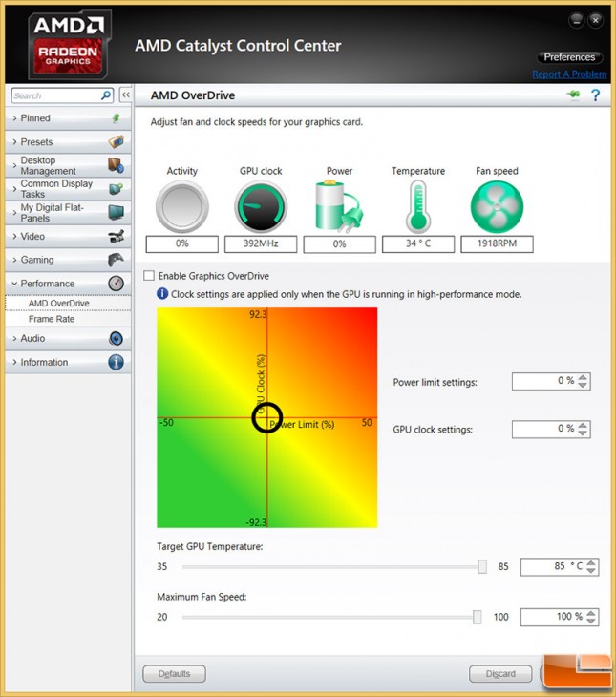Decrease the Power limit settings value
The height and width of the screenshot is (697, 616).
pyautogui.click(x=584, y=385)
